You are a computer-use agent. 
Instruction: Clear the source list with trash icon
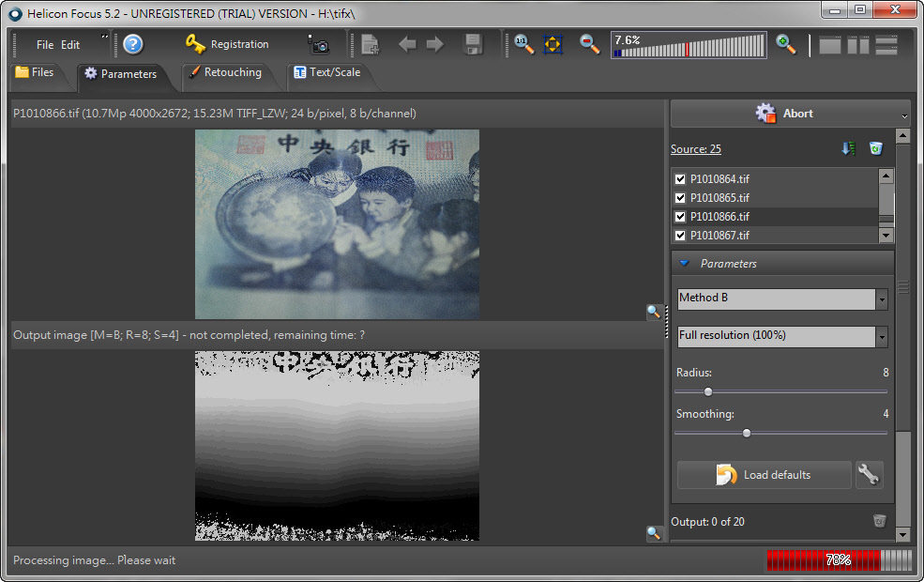pos(875,148)
